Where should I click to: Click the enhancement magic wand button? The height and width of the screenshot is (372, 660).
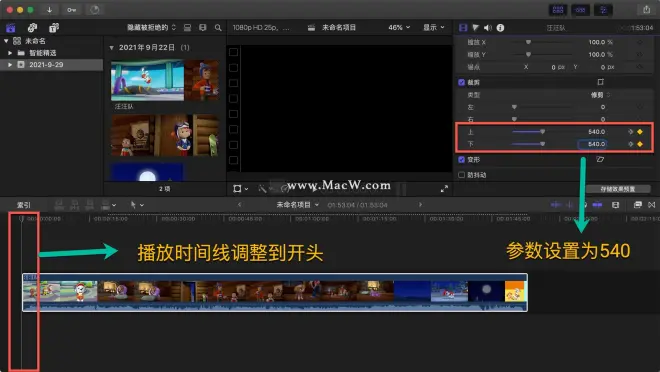point(262,189)
